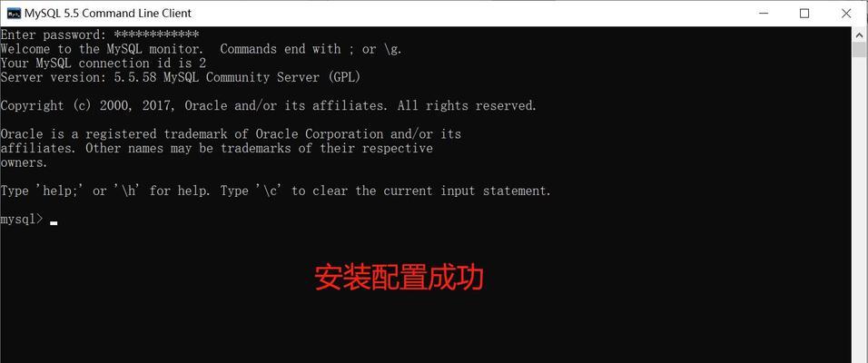Minimize the MySQL Command Line Client window

click(x=764, y=14)
